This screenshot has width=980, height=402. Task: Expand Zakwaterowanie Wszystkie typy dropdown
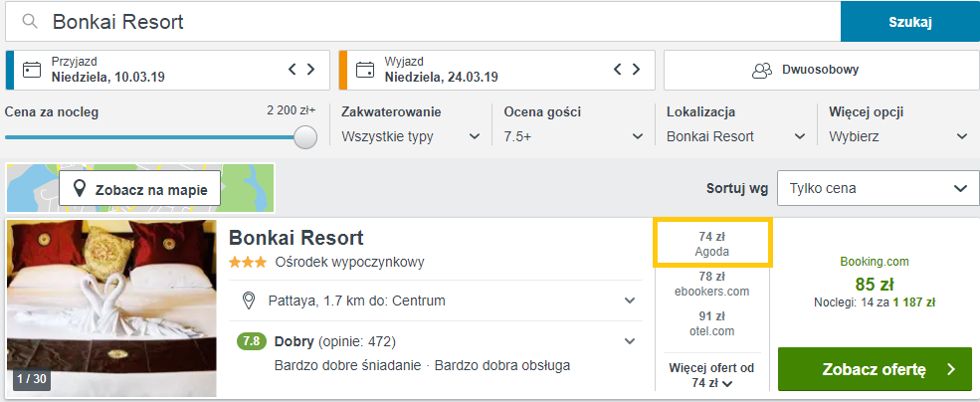pos(411,136)
